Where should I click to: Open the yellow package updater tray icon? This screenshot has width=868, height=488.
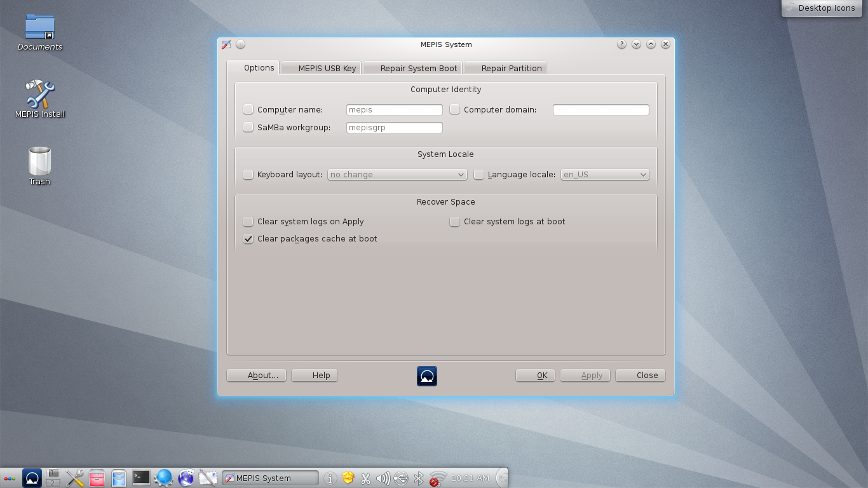point(348,478)
